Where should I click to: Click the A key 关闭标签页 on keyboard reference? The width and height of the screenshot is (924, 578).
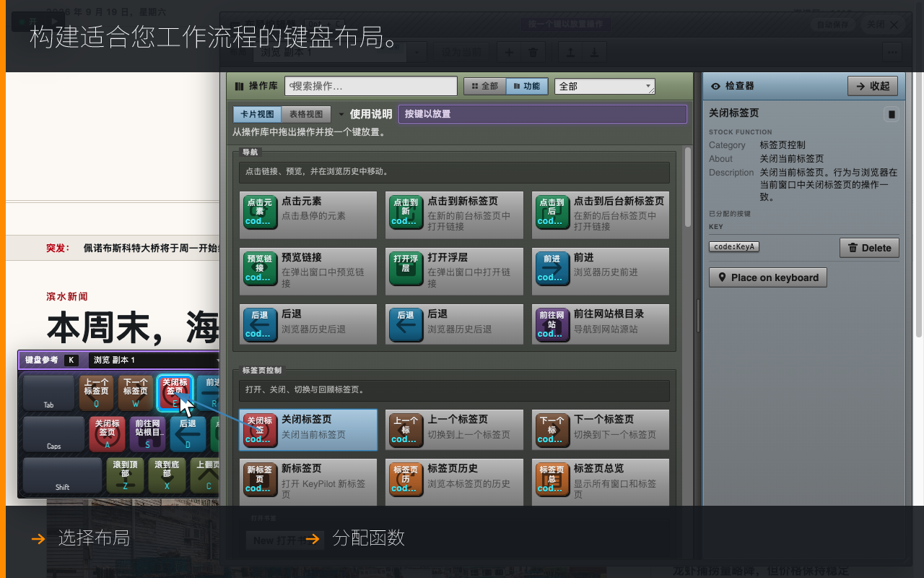108,434
